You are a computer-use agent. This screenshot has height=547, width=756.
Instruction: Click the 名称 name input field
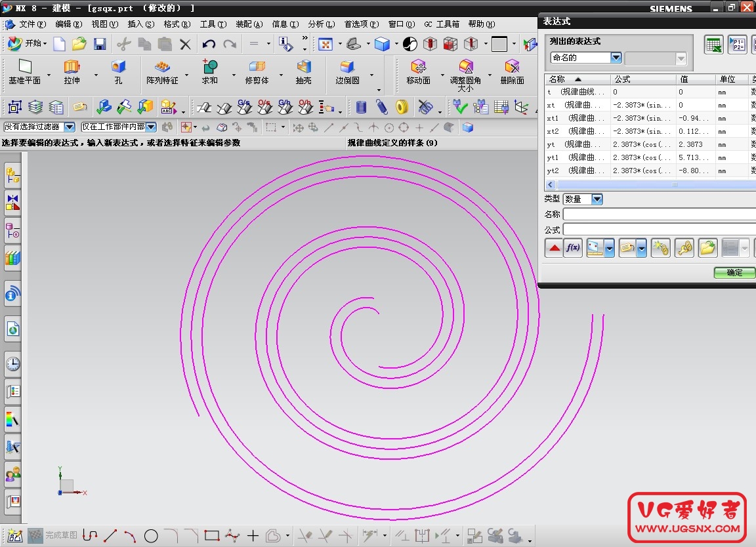[659, 214]
